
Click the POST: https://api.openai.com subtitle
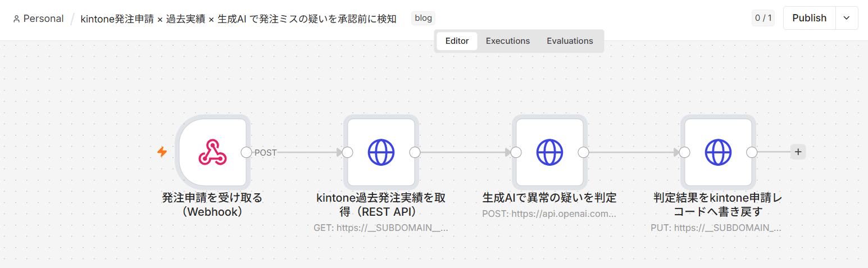coord(549,214)
